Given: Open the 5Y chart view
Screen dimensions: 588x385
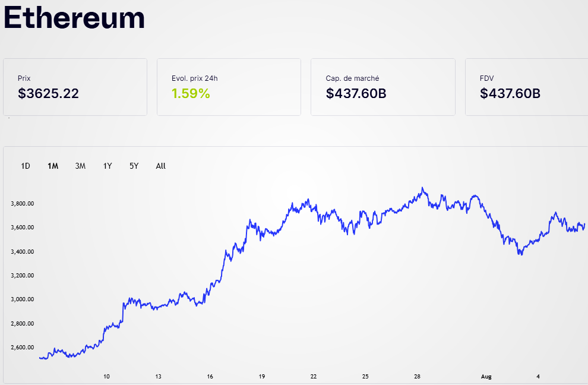Looking at the screenshot, I should [x=134, y=166].
